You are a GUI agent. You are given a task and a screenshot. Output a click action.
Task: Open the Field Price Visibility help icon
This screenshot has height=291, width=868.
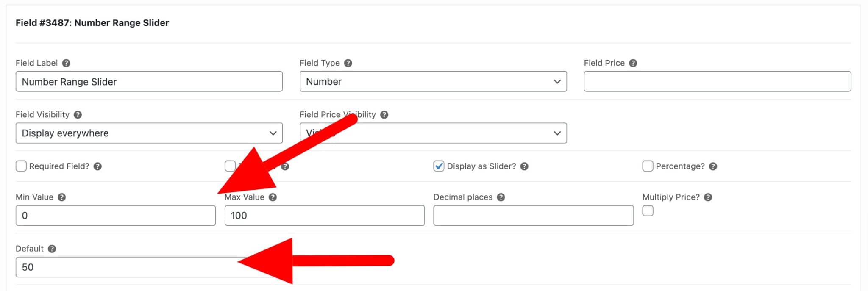pos(384,114)
